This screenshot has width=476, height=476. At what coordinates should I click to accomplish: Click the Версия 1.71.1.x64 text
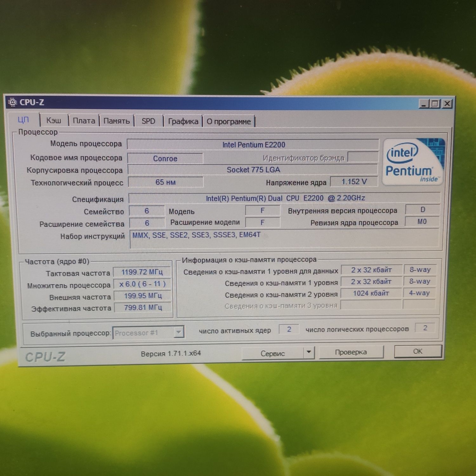pyautogui.click(x=171, y=354)
